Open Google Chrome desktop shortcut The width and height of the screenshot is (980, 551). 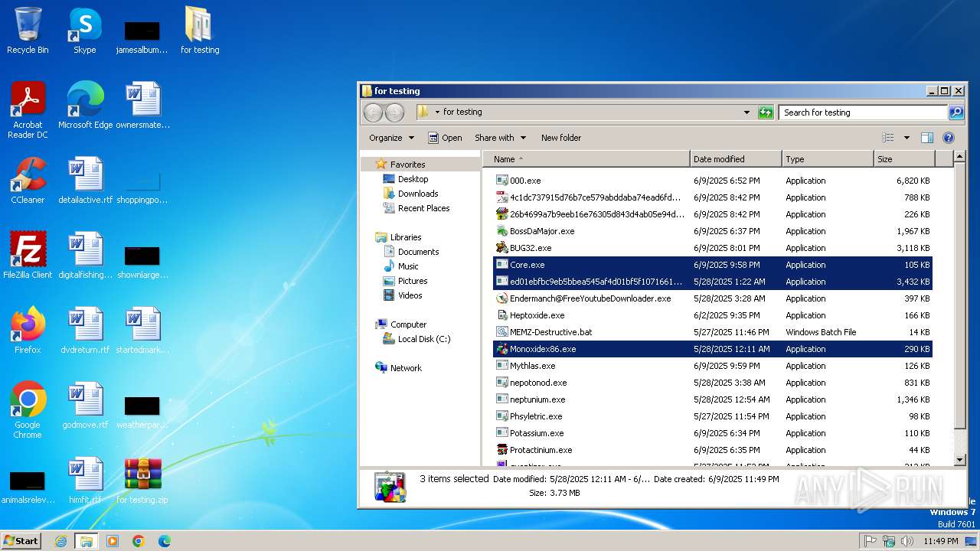28,410
